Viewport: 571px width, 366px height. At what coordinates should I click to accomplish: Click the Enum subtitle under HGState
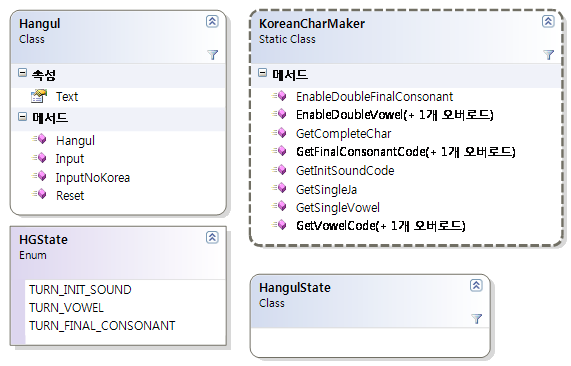[x=33, y=255]
